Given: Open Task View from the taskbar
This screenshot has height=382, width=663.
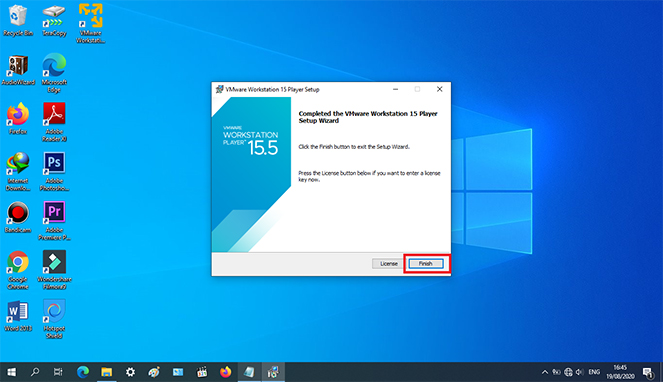Looking at the screenshot, I should pyautogui.click(x=58, y=372).
